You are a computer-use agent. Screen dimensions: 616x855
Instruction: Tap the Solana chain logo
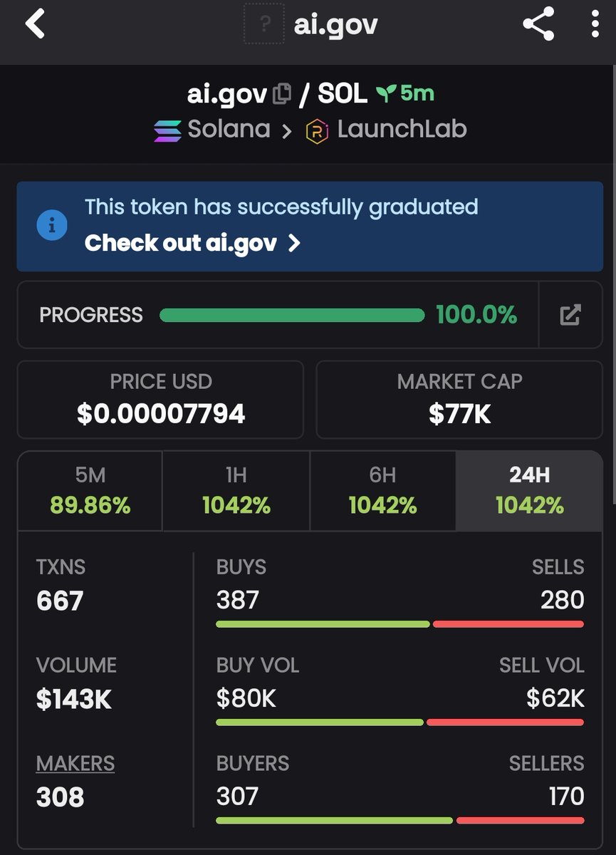[167, 130]
